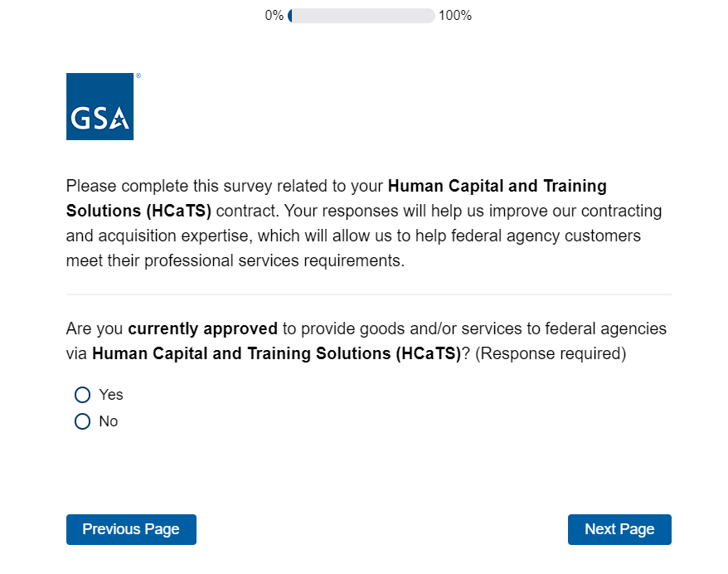Click the "(Response required)" note
This screenshot has width=728, height=574.
(x=551, y=353)
